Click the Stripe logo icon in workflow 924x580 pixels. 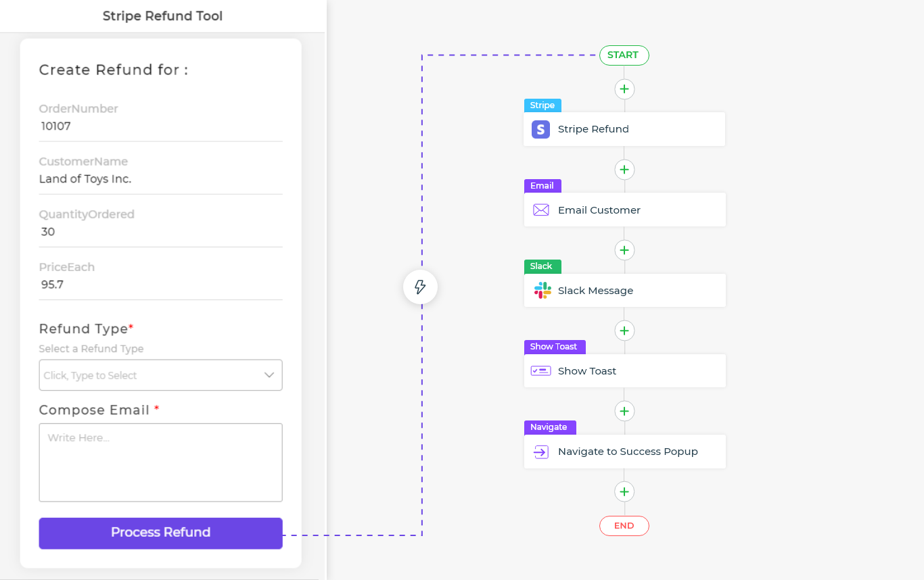[540, 129]
